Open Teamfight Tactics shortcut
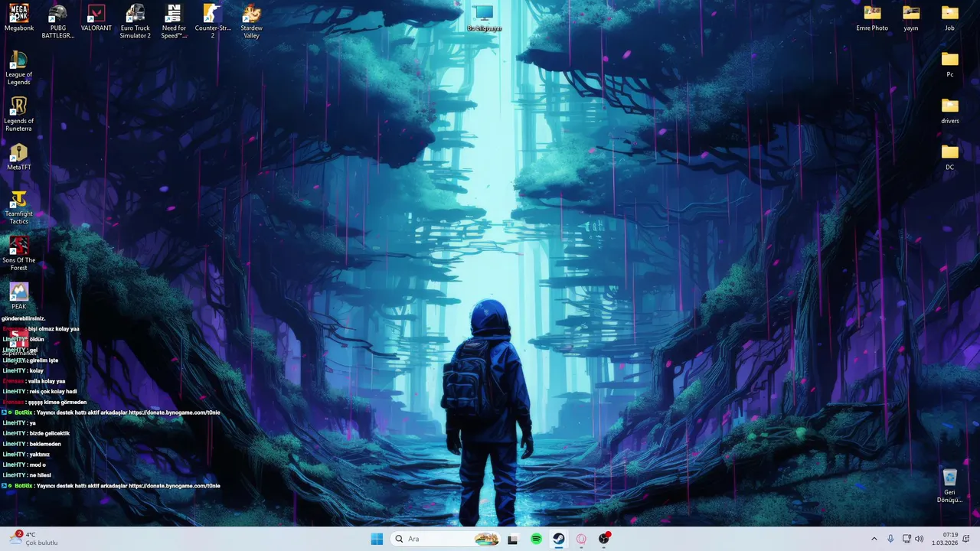Viewport: 980px width, 551px height. point(18,207)
